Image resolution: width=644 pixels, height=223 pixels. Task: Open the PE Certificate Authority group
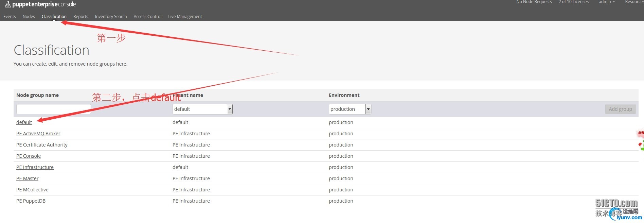42,145
